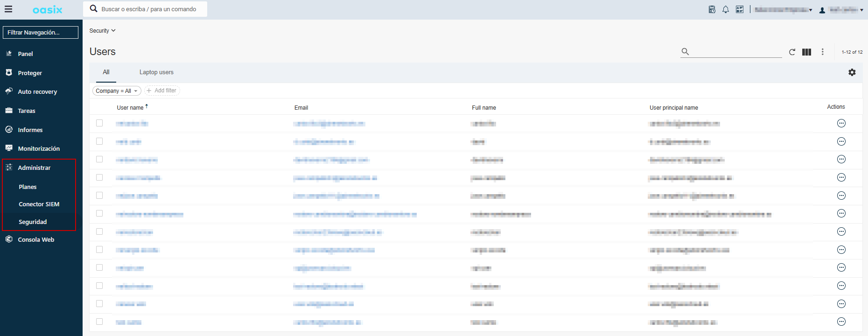The height and width of the screenshot is (336, 868).
Task: Open actions menu for first user row
Action: click(x=841, y=123)
